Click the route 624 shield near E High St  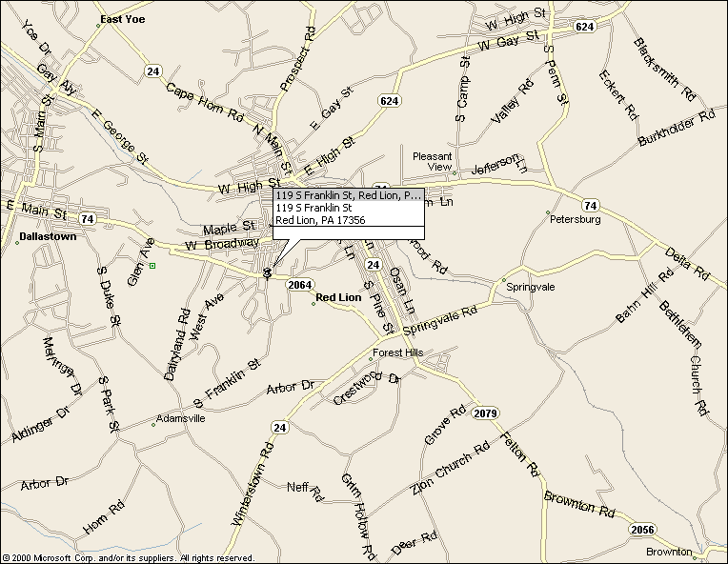[x=389, y=101]
